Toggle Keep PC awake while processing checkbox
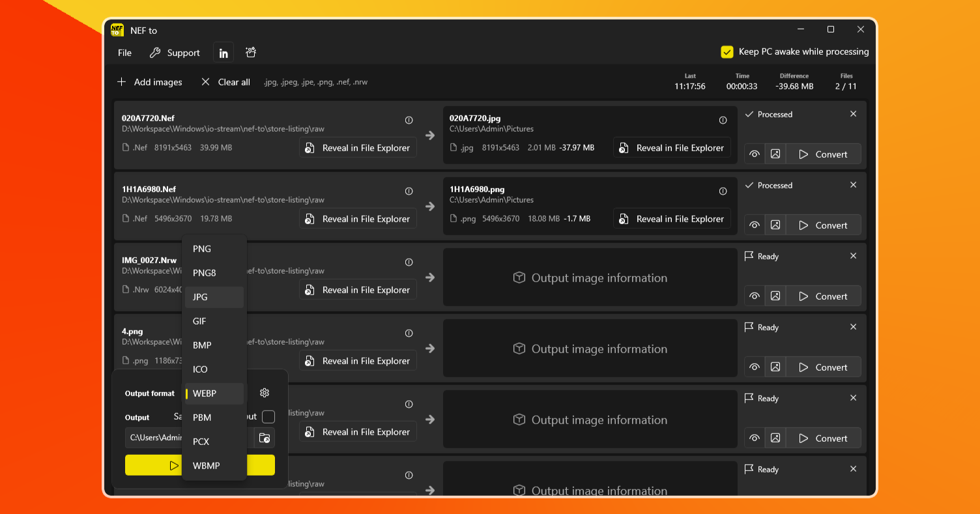This screenshot has width=980, height=514. 727,52
